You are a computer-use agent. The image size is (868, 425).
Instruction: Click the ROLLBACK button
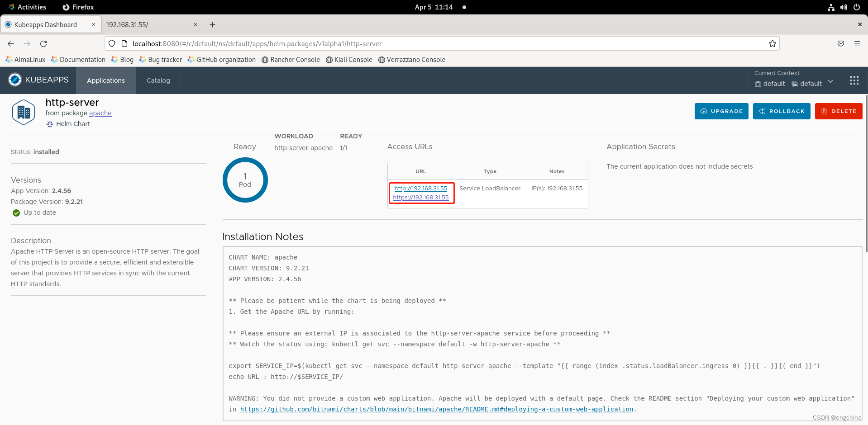782,111
